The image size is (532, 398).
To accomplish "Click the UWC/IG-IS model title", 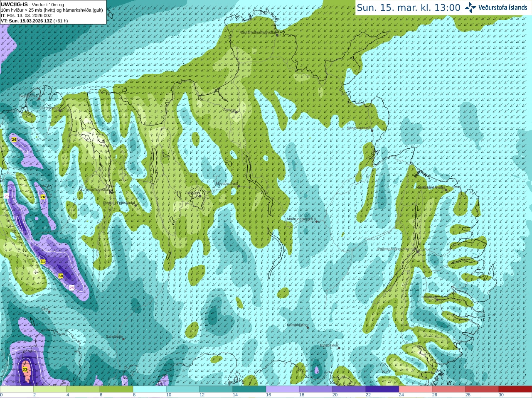I will pyautogui.click(x=14, y=5).
